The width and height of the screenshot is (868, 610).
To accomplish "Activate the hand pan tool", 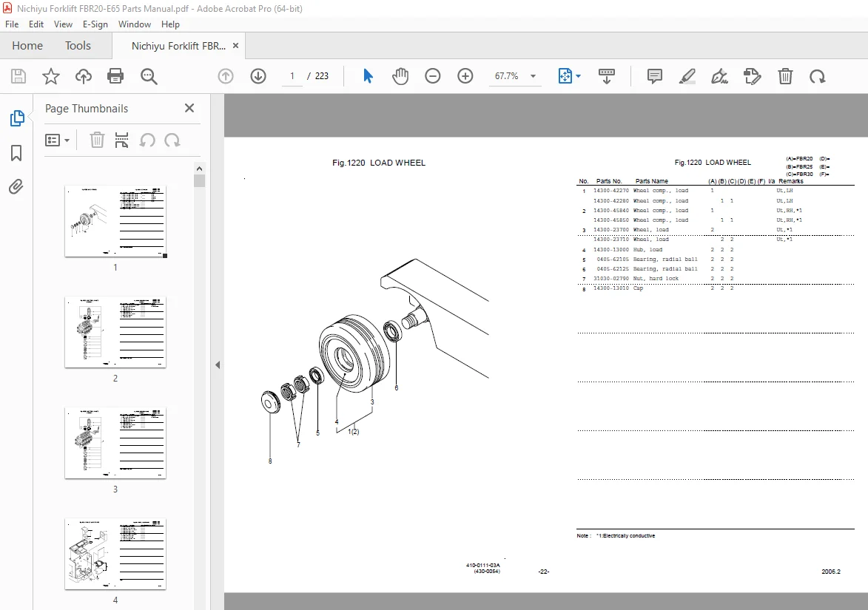I will (400, 76).
